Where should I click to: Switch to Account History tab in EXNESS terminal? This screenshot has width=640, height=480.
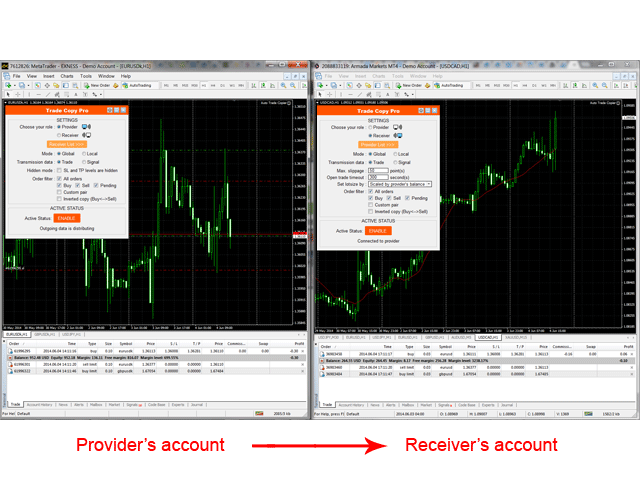click(40, 404)
